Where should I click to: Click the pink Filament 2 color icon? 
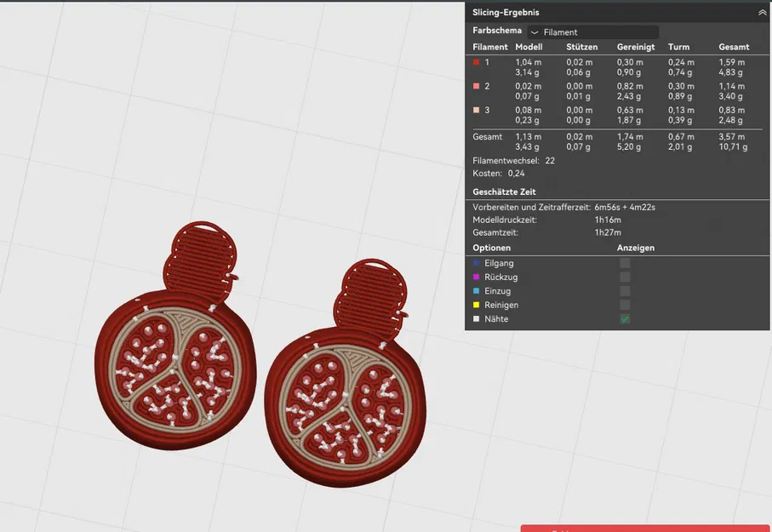click(477, 86)
